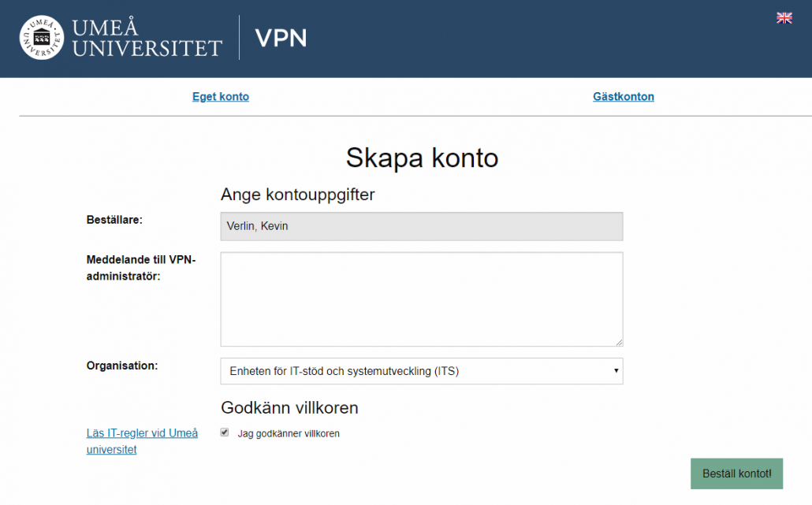Switch language via the UK flag icon

[x=784, y=18]
